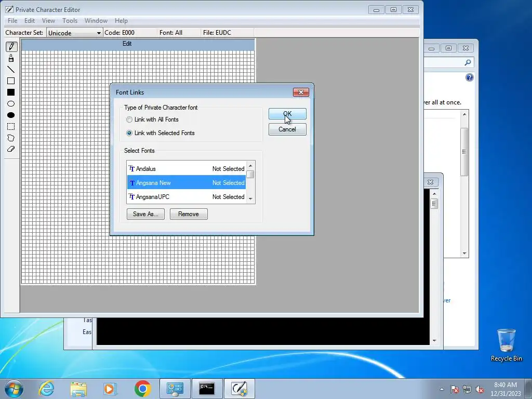Viewport: 532px width, 399px height.
Task: Click the Angsana New font icon
Action: click(x=131, y=183)
